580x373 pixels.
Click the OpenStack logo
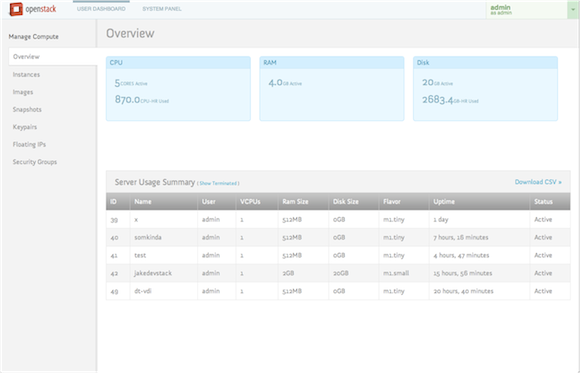point(33,9)
